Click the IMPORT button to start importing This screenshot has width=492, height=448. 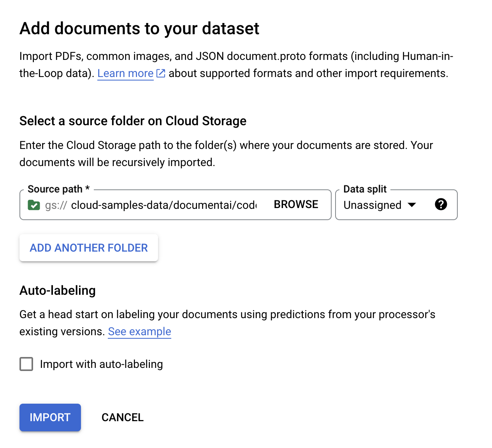50,417
